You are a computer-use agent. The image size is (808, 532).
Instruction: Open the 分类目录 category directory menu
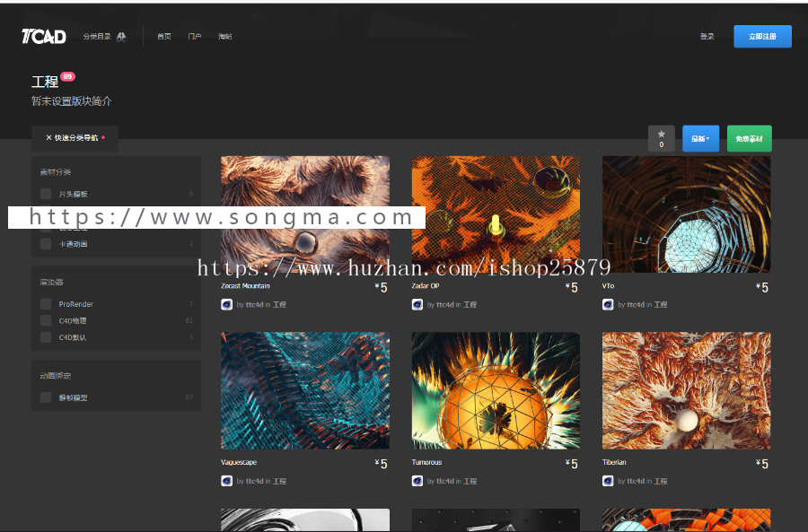97,37
